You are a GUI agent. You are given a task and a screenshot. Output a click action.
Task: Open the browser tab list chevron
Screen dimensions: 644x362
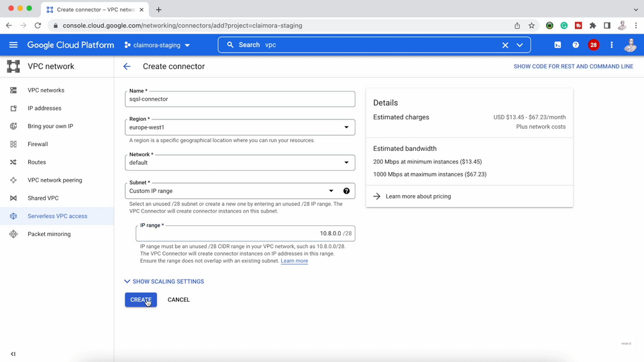click(x=635, y=9)
